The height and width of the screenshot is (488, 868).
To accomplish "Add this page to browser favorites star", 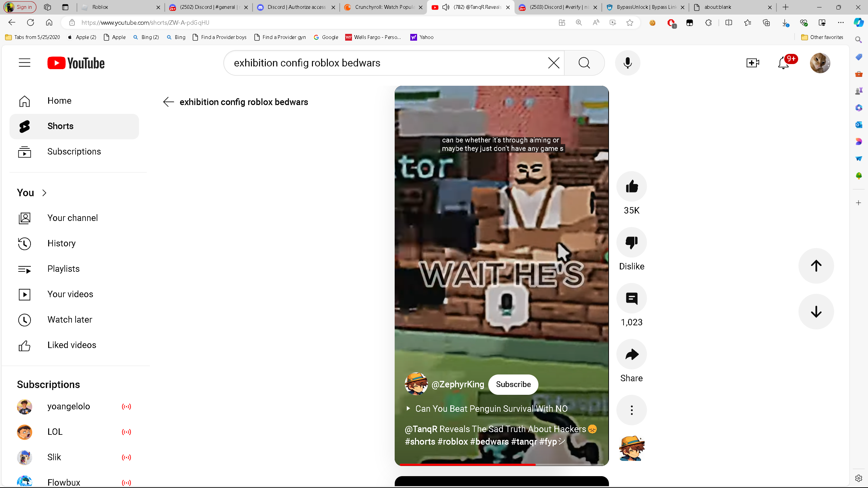I will click(630, 23).
